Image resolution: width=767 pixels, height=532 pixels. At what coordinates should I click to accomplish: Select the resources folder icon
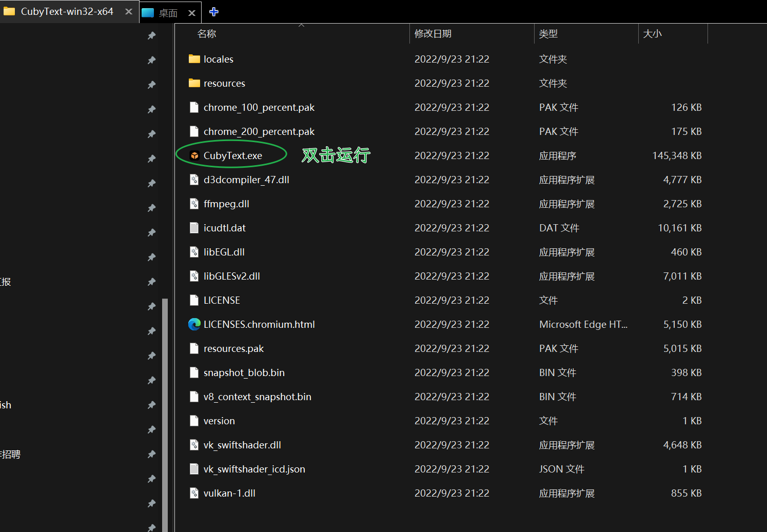point(194,83)
